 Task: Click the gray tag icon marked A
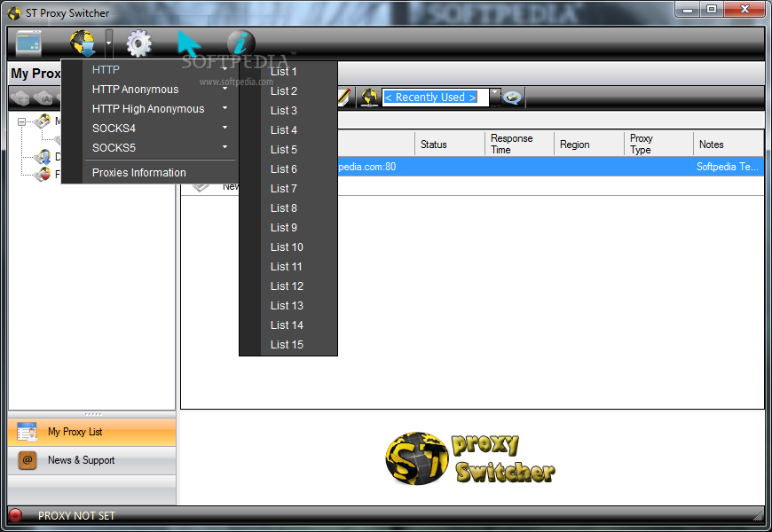[x=43, y=98]
